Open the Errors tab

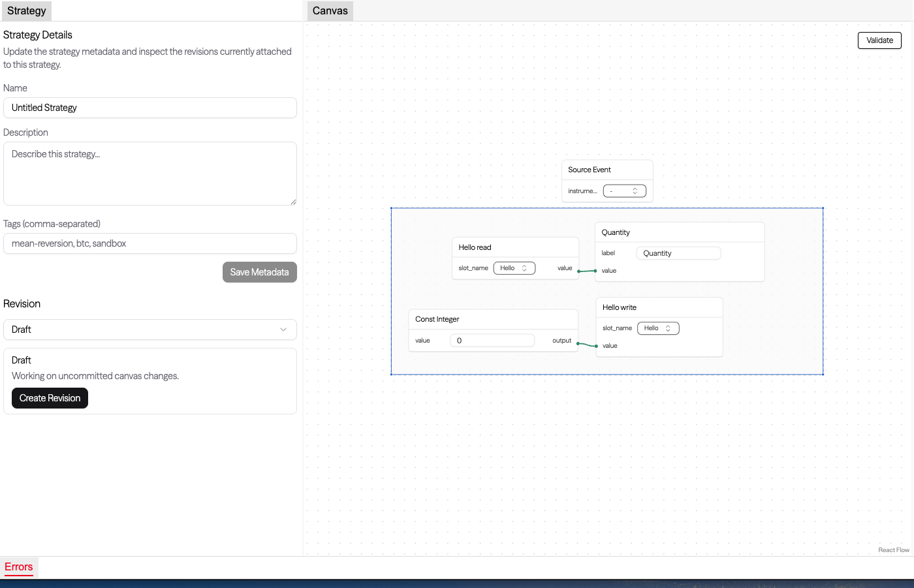click(x=19, y=567)
